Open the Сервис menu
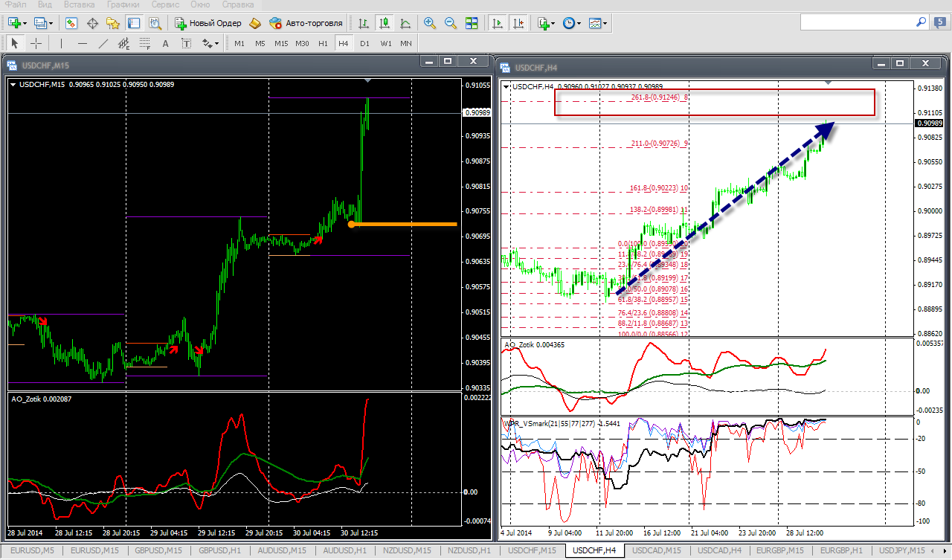952x560 pixels. click(164, 4)
